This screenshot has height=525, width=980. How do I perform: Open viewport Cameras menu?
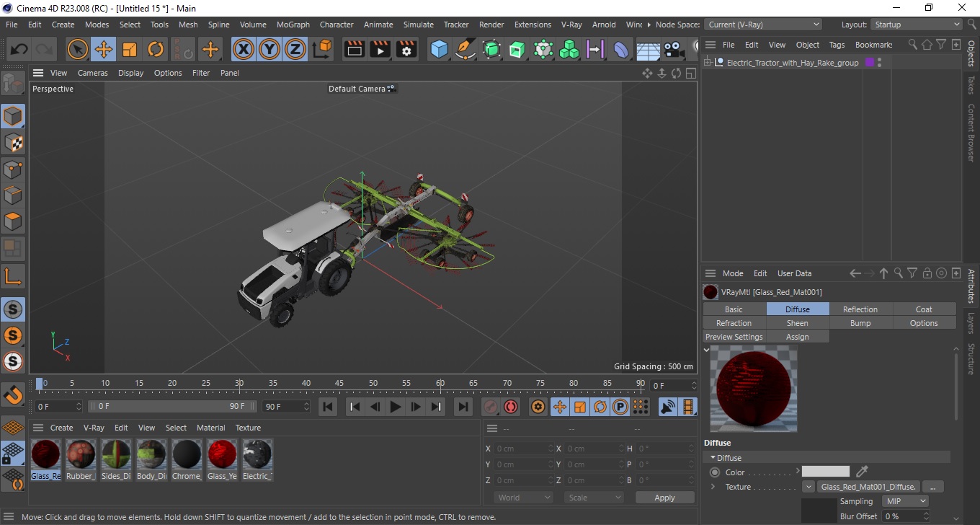click(93, 73)
